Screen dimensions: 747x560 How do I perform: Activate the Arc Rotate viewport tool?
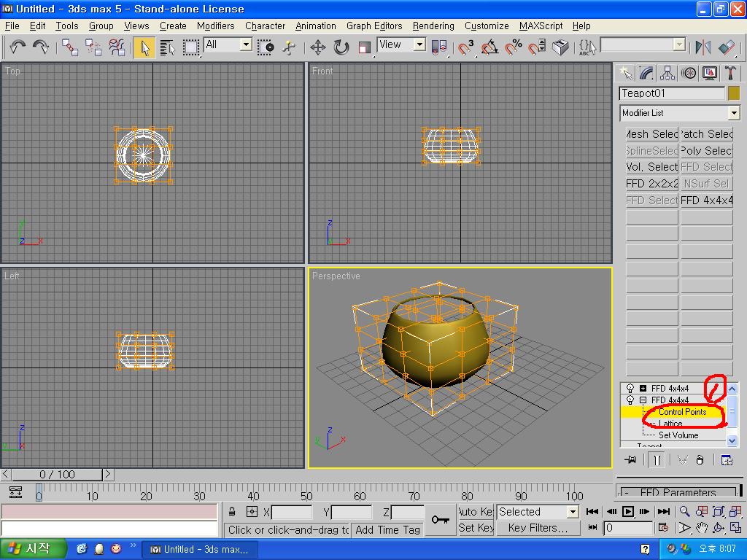(718, 528)
